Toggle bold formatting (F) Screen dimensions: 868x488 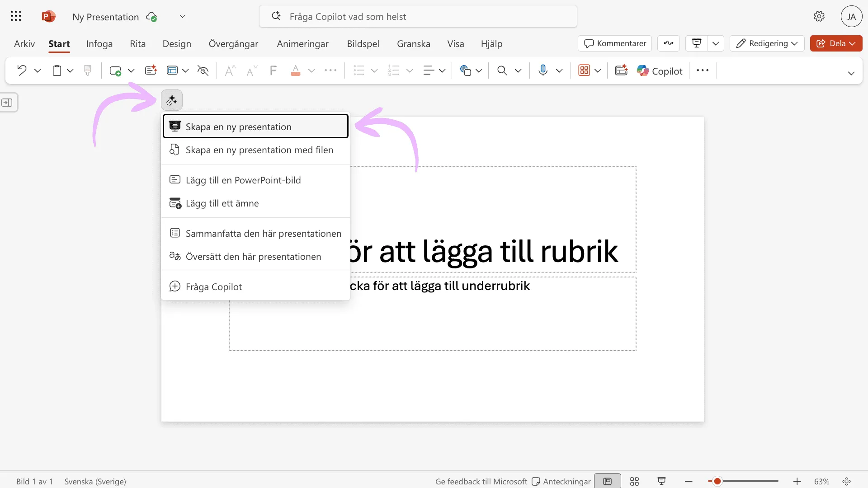(273, 70)
